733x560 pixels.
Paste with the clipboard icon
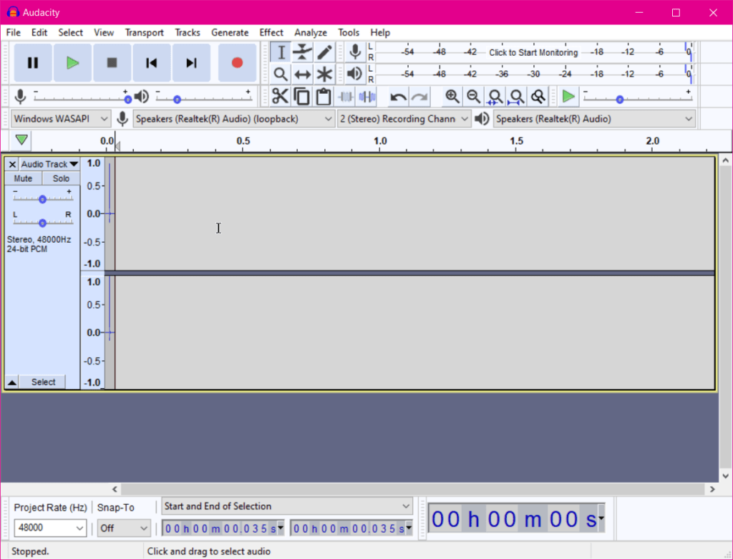(323, 97)
